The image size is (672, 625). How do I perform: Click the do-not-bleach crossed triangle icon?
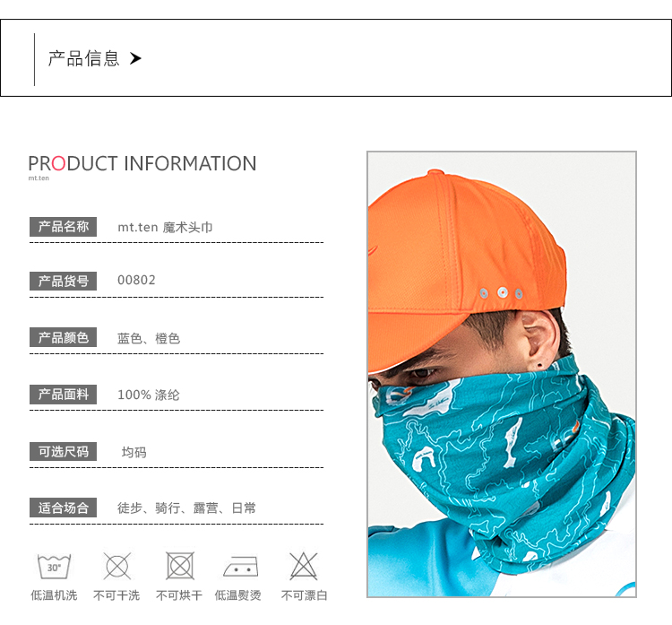click(x=303, y=566)
